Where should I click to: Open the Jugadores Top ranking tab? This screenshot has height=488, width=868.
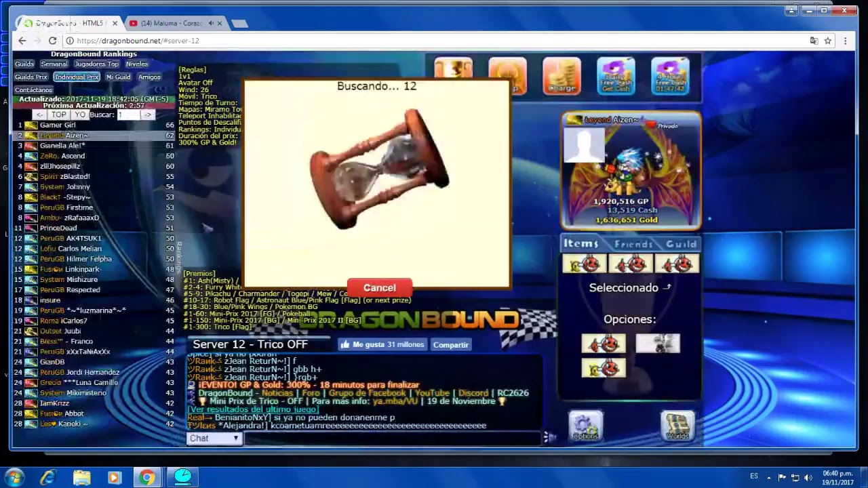pos(96,64)
